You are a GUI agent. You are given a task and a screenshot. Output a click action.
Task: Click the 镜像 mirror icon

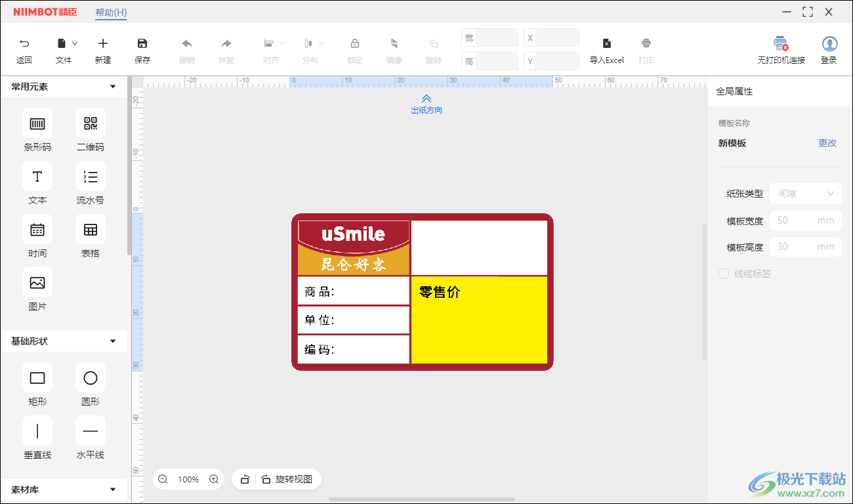click(394, 43)
